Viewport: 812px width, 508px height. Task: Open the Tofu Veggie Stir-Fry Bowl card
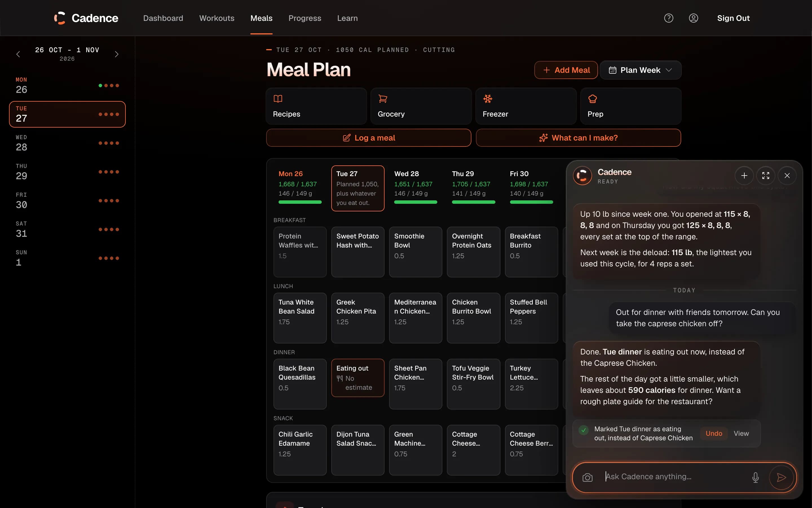point(473,384)
